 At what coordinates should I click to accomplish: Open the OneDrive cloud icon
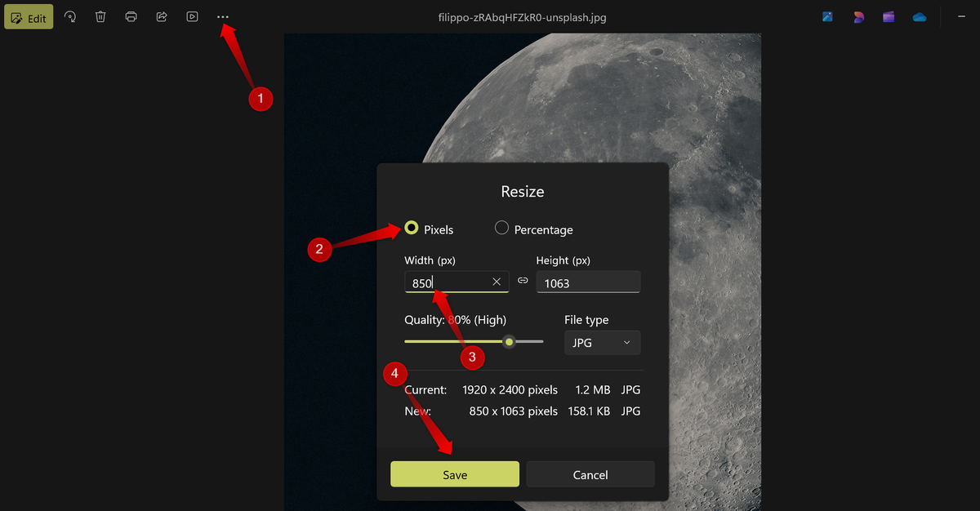pos(920,16)
